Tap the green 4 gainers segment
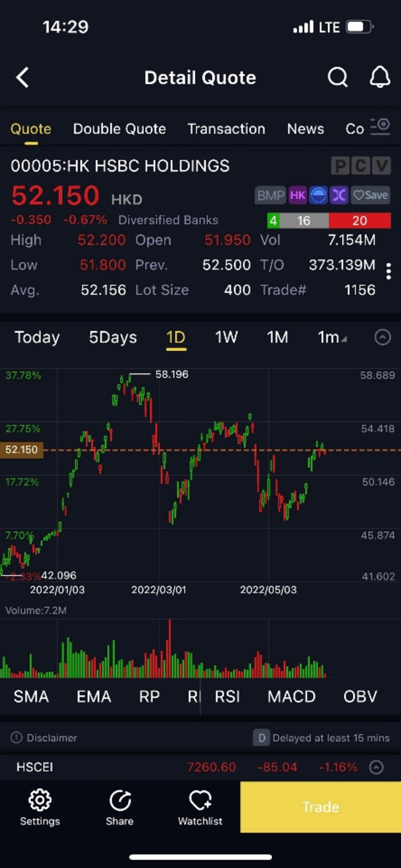The height and width of the screenshot is (868, 401). [x=273, y=221]
